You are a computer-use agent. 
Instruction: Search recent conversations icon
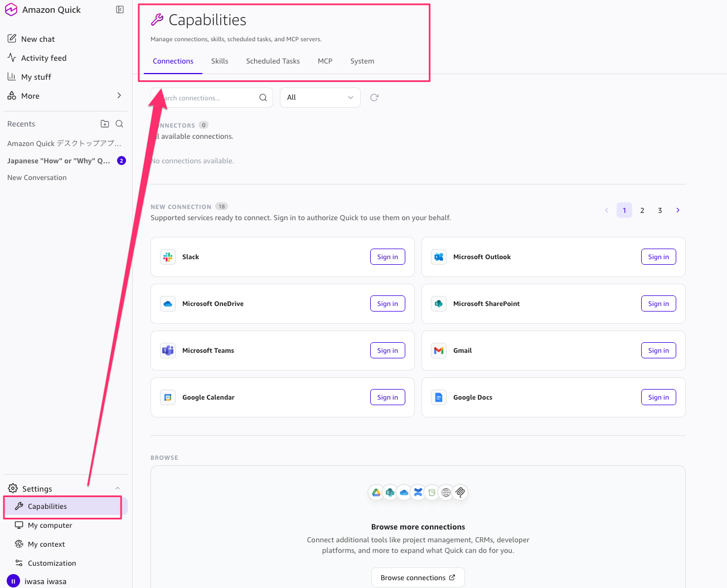(x=119, y=124)
